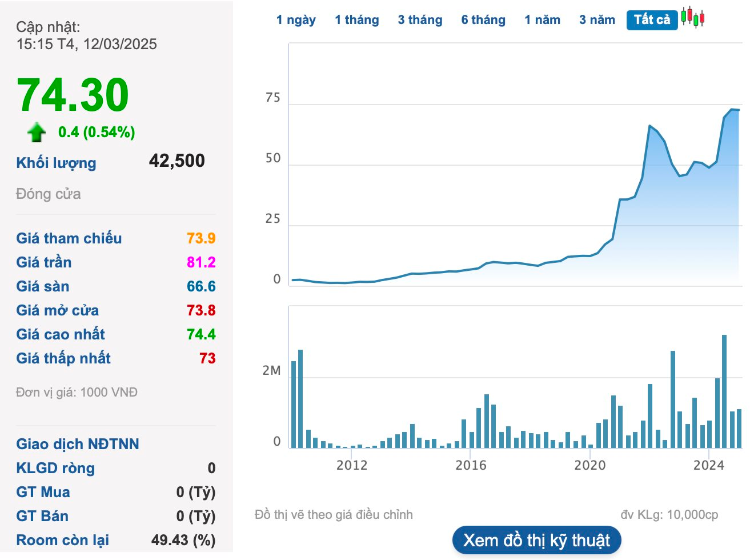Click the green up arrow price indicator
Image resolution: width=754 pixels, height=560 pixels.
pos(37,132)
